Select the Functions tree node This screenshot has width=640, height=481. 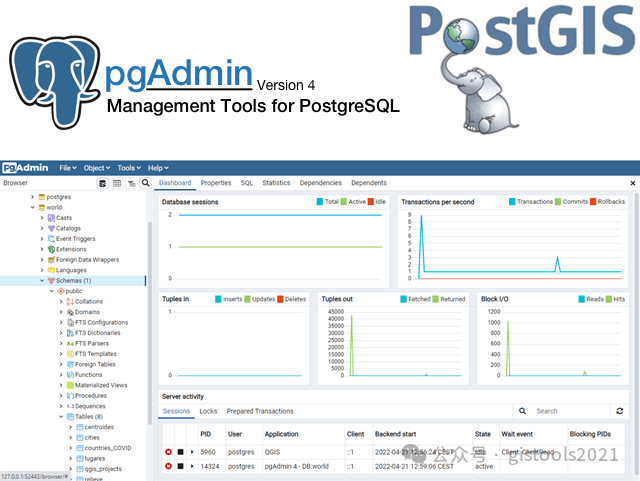tap(89, 375)
